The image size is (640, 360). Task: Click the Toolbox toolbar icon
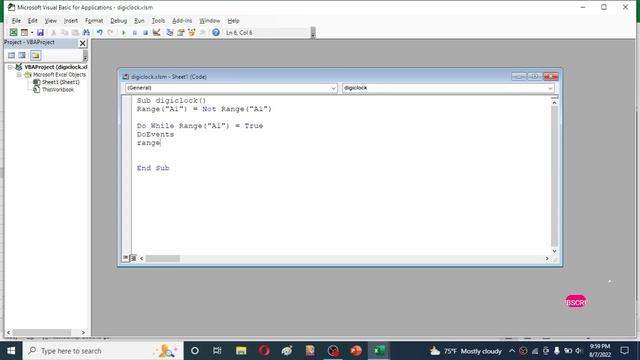tap(202, 33)
